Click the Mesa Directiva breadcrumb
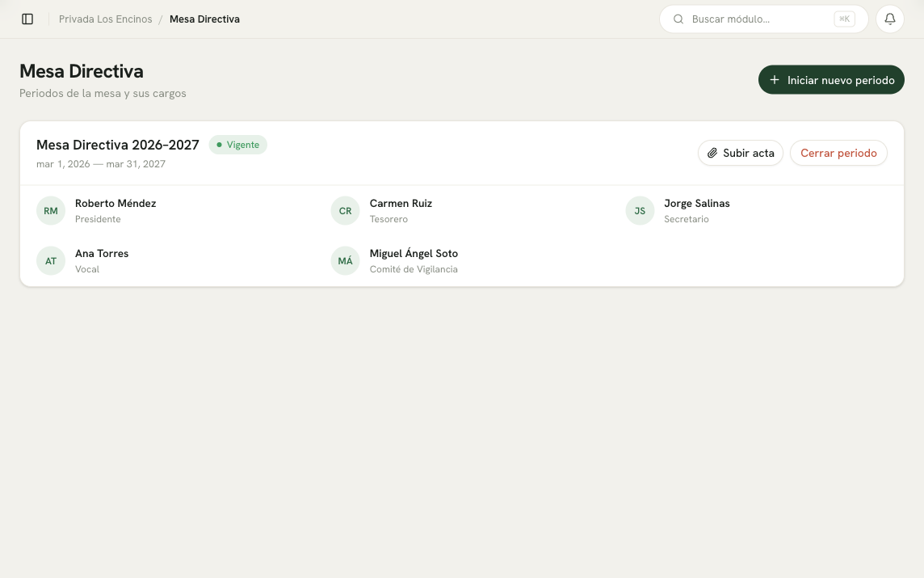 pyautogui.click(x=204, y=19)
